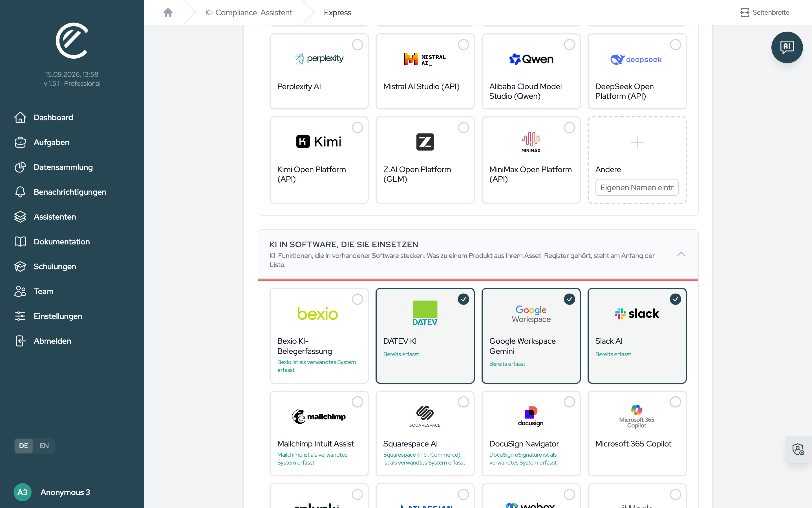Screen dimensions: 812x508
Task: Click the Team people icon
Action: tap(20, 291)
